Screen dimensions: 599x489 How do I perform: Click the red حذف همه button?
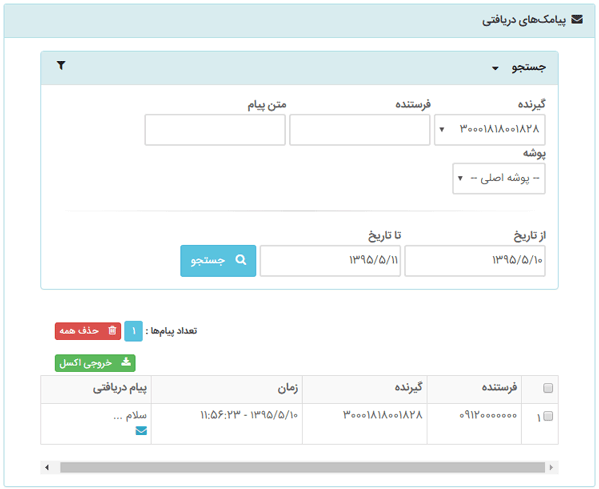click(88, 331)
